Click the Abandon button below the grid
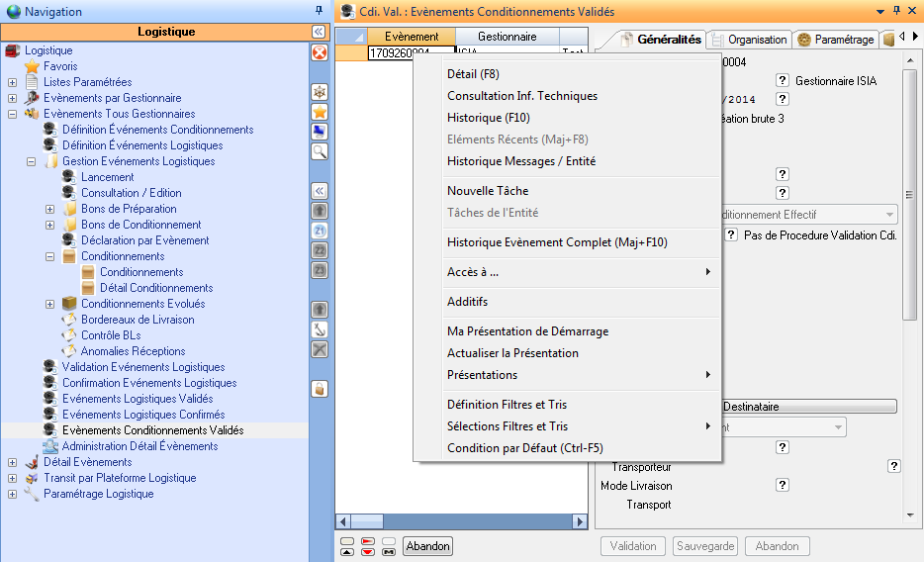The height and width of the screenshot is (562, 924). [427, 546]
